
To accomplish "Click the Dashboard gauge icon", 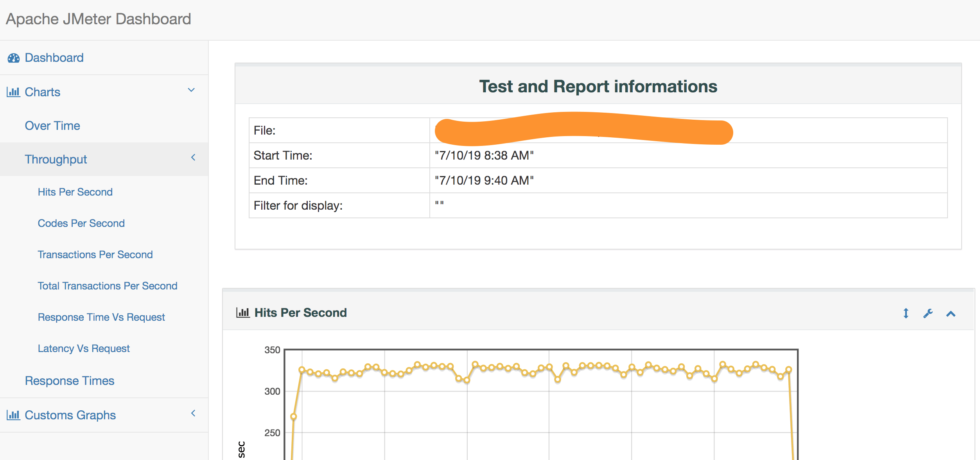I will 13,58.
